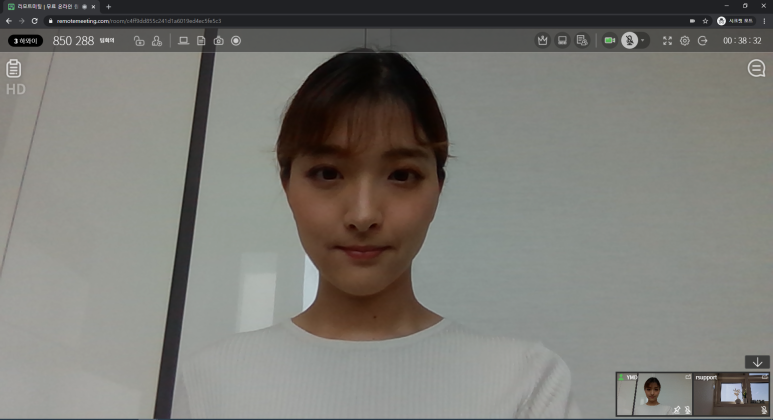Click the muted mic on rsupport thumbnail
The image size is (773, 420).
pos(764,410)
